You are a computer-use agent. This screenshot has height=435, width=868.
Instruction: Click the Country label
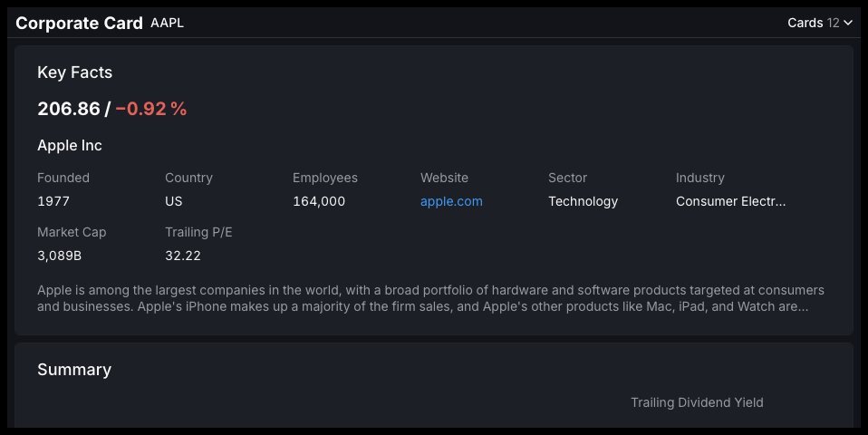pos(188,178)
